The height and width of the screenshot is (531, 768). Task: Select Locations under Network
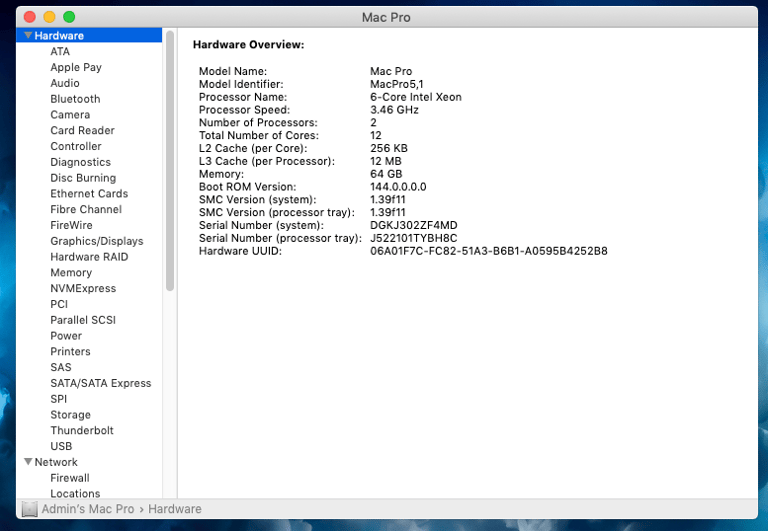(x=75, y=493)
